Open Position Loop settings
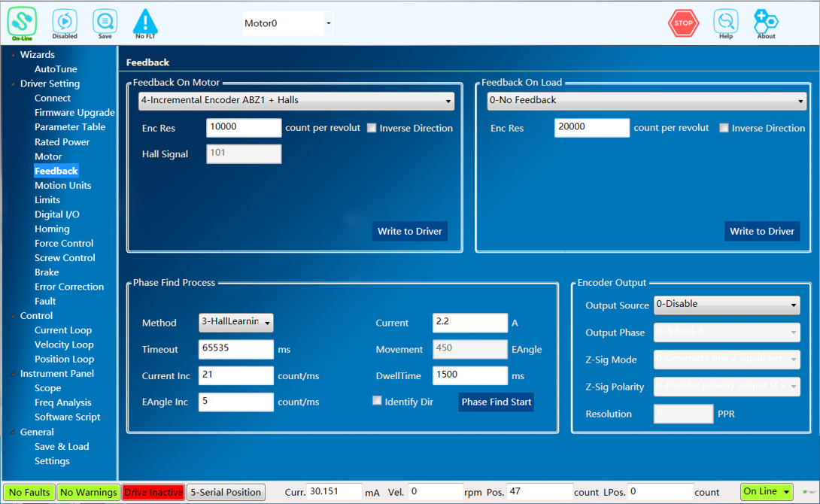 [65, 359]
